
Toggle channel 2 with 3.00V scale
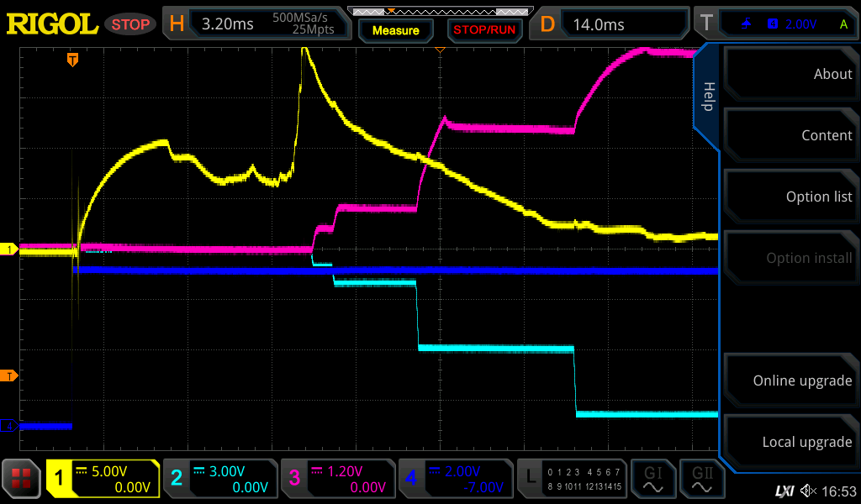[220, 480]
